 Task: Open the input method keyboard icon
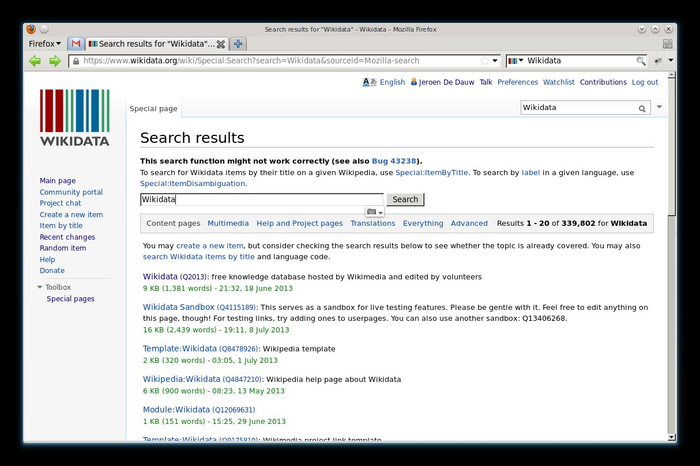[374, 212]
